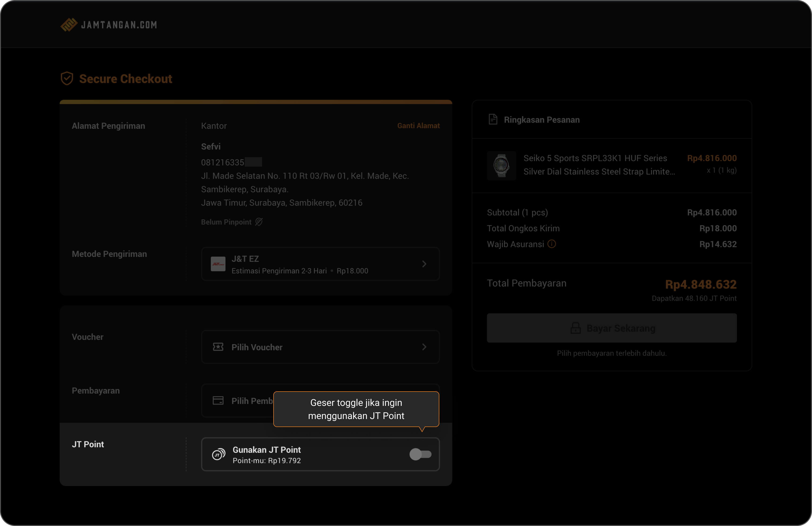
Task: Click the Secure Checkout heading
Action: pyautogui.click(x=126, y=79)
